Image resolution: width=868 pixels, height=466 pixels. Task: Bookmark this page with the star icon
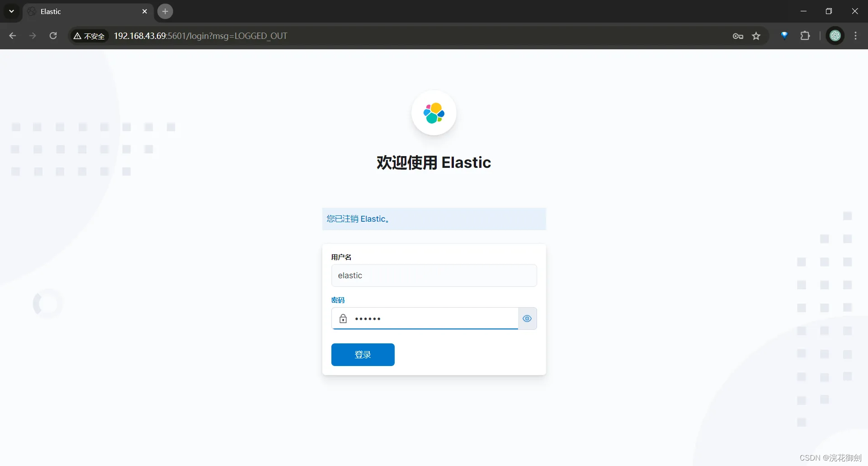tap(756, 36)
